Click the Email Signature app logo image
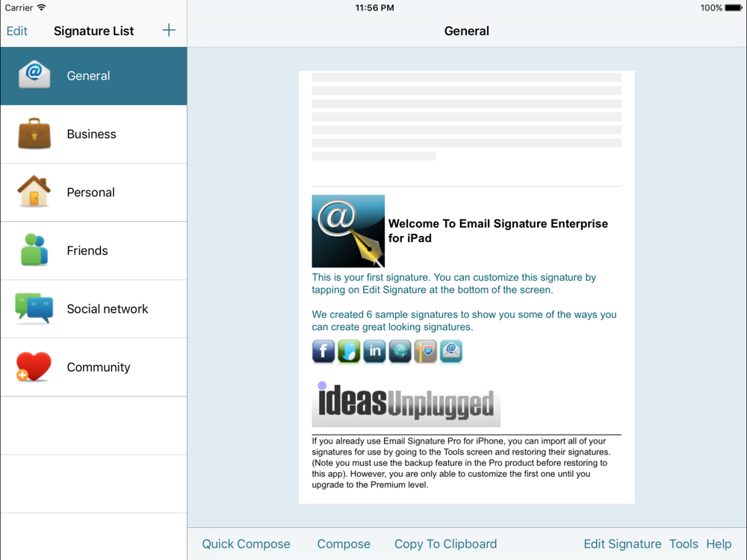Image resolution: width=747 pixels, height=560 pixels. (x=348, y=231)
